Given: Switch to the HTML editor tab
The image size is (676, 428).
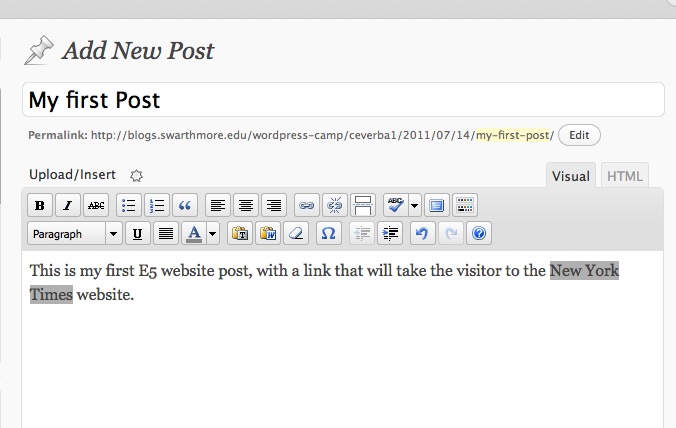Looking at the screenshot, I should click(x=625, y=176).
